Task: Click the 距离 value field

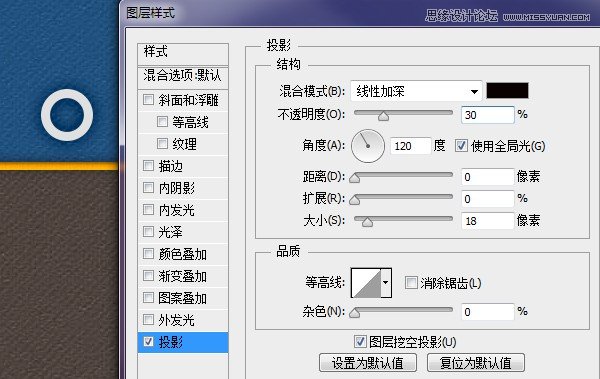Action: click(488, 177)
